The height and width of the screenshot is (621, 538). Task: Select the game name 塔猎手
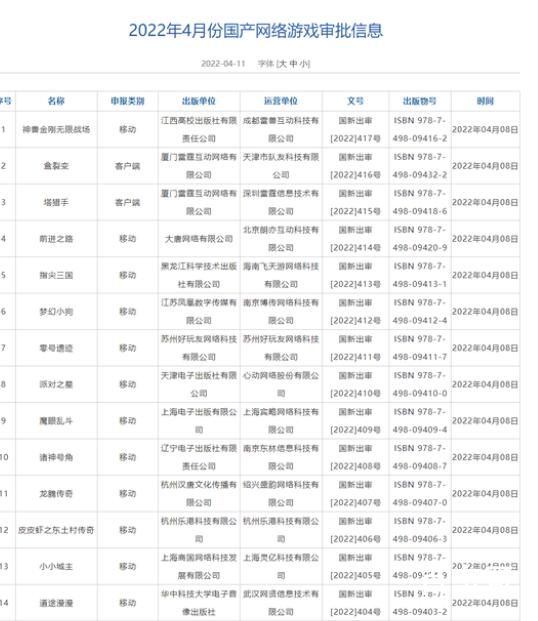click(x=56, y=202)
